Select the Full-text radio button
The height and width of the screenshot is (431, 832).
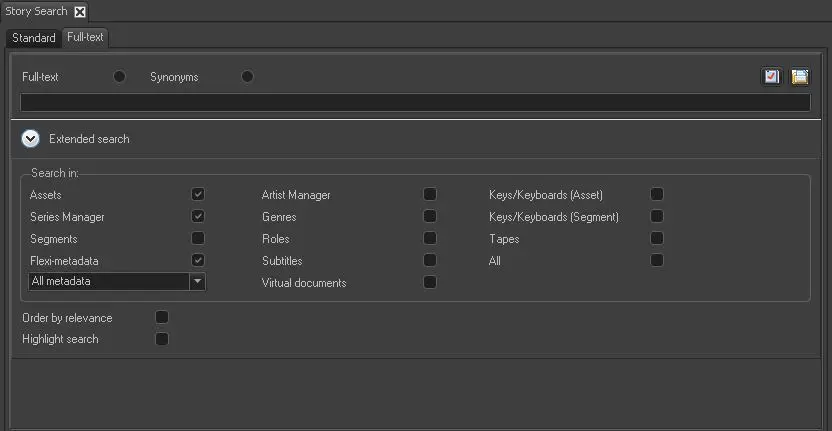120,77
